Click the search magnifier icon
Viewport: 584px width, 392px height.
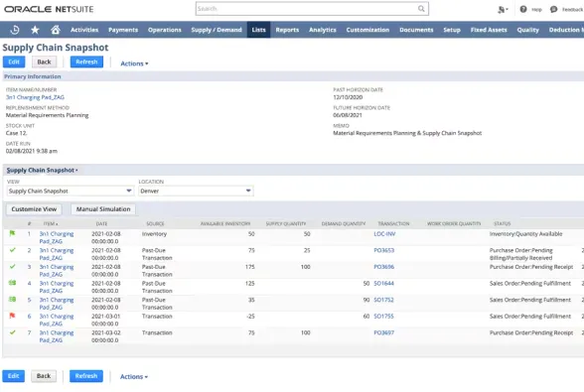[421, 9]
